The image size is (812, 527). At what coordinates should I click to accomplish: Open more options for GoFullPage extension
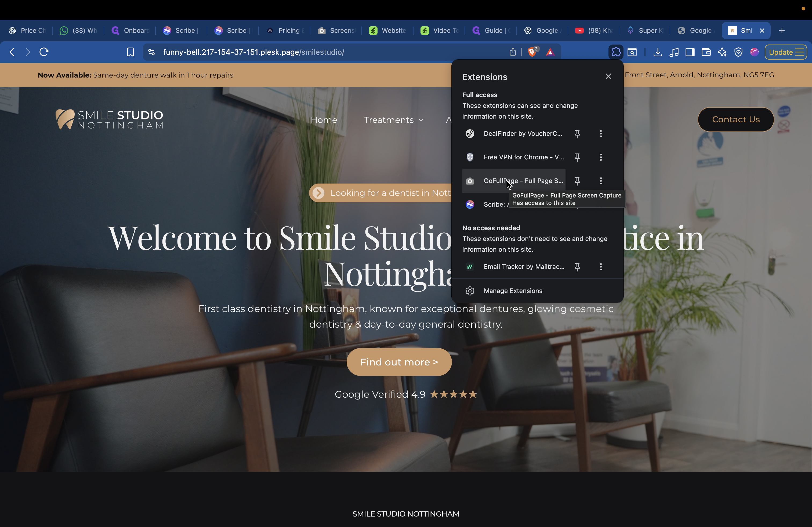click(600, 181)
